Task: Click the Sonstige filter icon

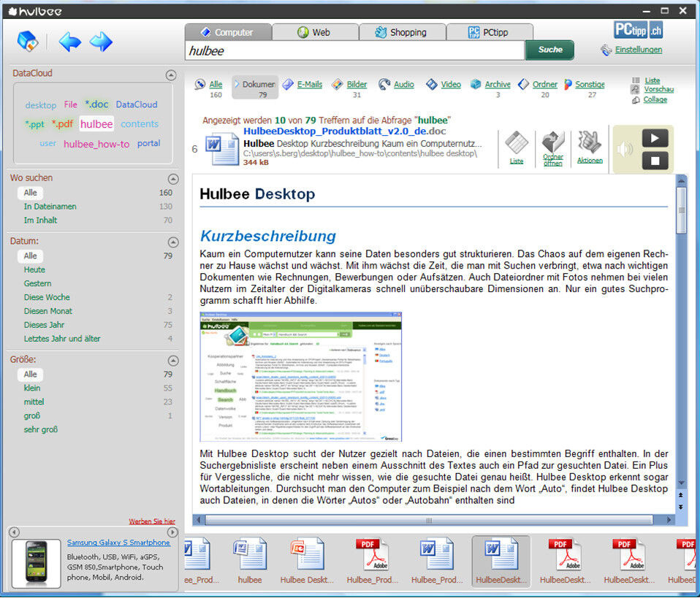Action: click(x=568, y=84)
